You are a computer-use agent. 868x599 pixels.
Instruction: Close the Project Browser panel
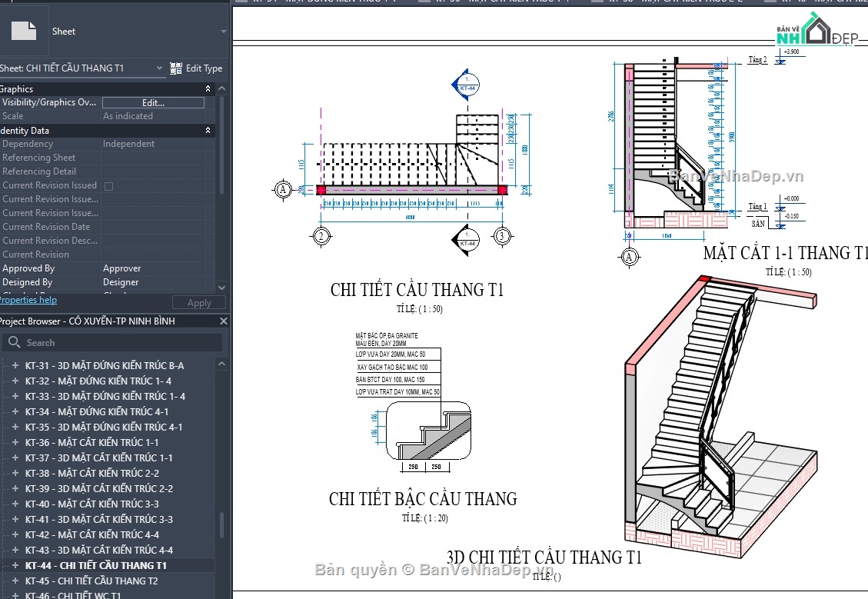click(x=224, y=321)
